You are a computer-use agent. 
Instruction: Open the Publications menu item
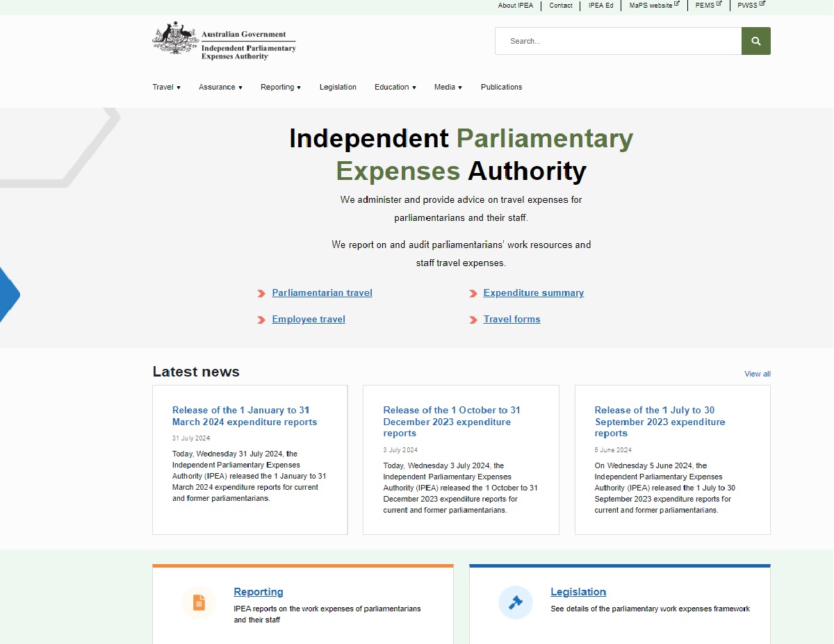tap(501, 88)
